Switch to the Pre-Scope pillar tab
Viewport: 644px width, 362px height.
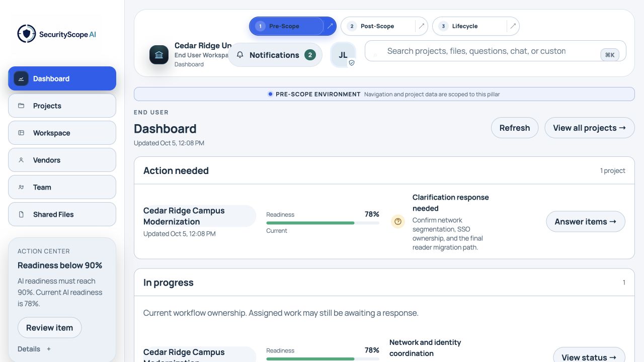[287, 26]
